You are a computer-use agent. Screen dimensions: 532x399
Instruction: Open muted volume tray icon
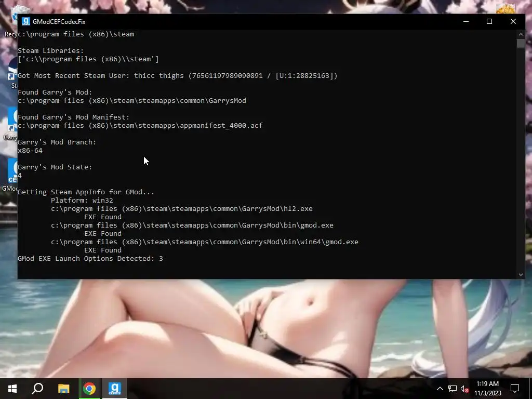coord(464,389)
